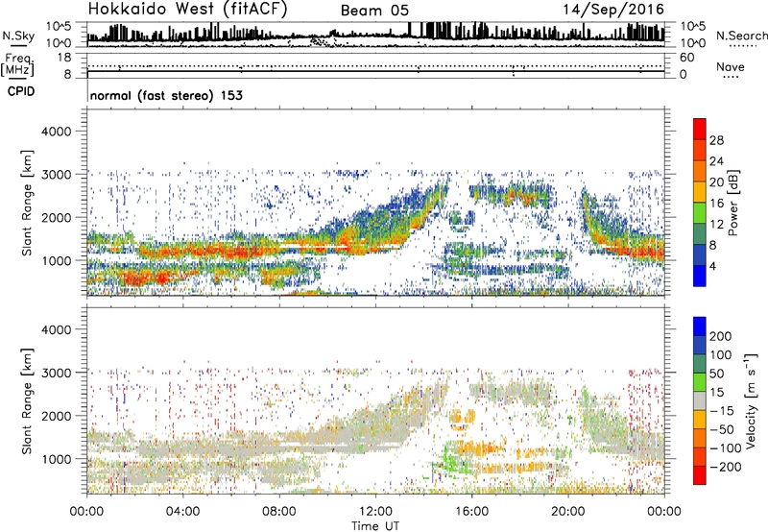This screenshot has height=532, width=768.
Task: Select the 'Power [dB]' colorbar label
Action: tap(733, 203)
